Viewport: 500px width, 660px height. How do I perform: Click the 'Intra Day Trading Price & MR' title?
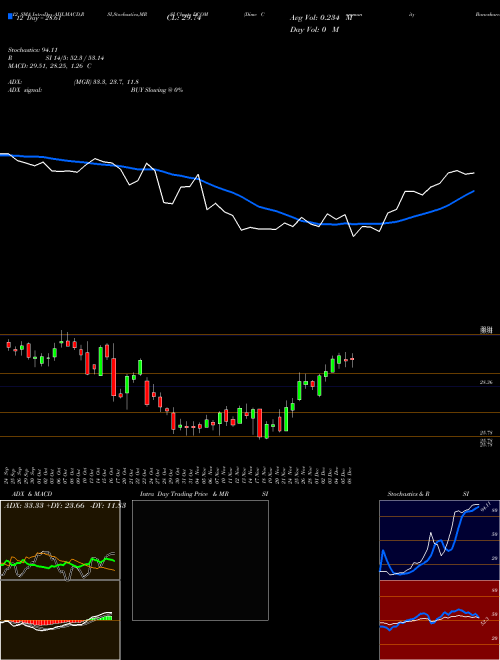tap(184, 494)
